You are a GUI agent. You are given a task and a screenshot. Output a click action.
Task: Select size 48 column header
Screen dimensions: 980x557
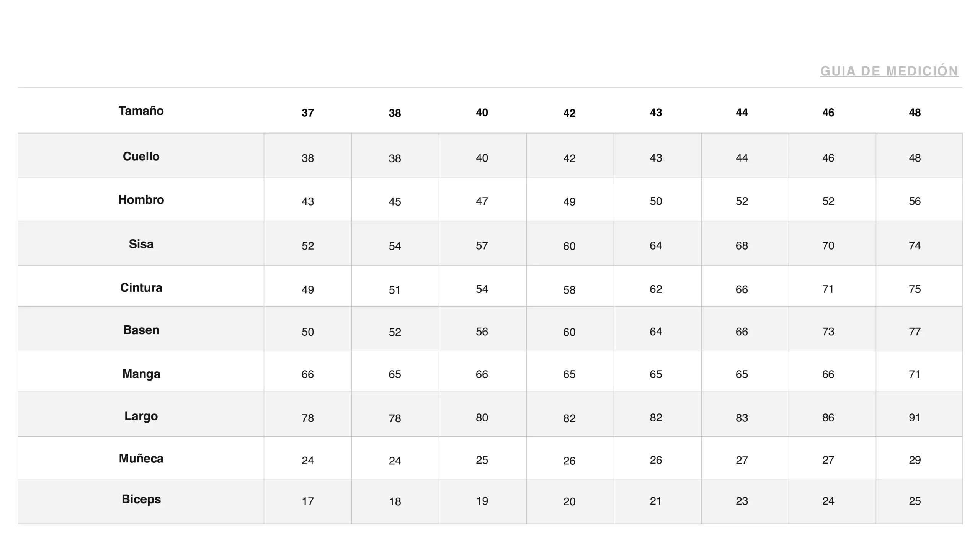(x=915, y=113)
